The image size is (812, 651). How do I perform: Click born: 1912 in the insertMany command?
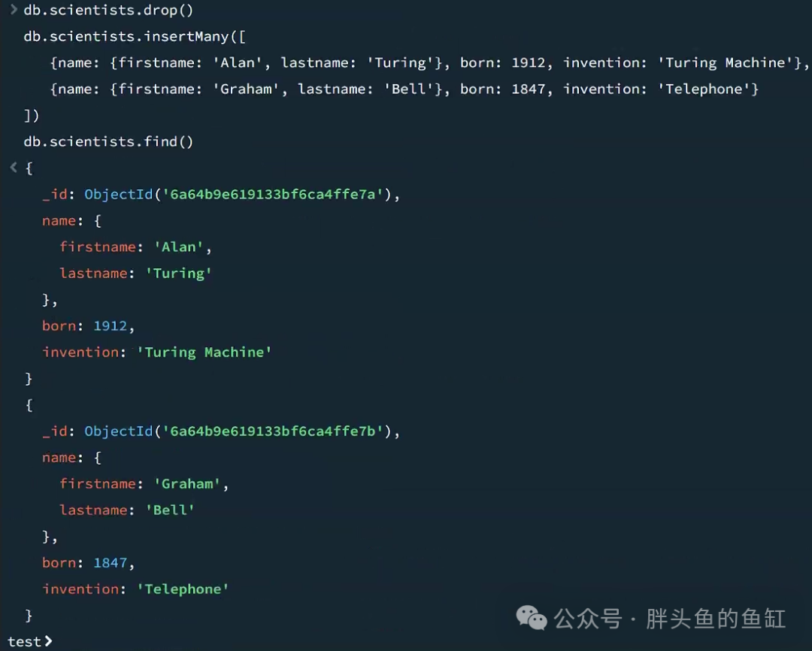click(503, 62)
